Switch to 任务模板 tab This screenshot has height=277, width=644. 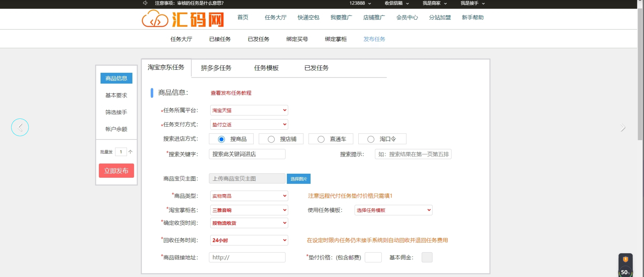point(266,68)
